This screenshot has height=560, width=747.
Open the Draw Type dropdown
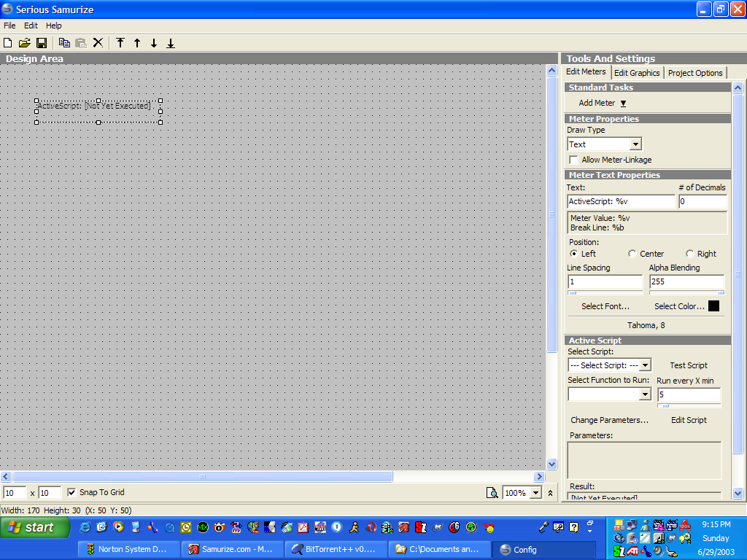[x=635, y=144]
